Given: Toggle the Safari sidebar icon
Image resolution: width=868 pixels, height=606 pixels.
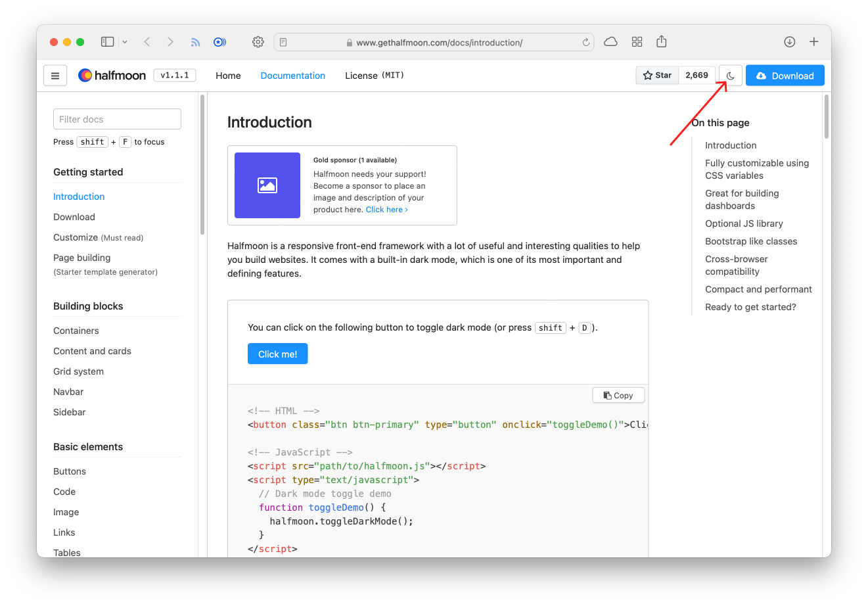Looking at the screenshot, I should click(x=107, y=42).
